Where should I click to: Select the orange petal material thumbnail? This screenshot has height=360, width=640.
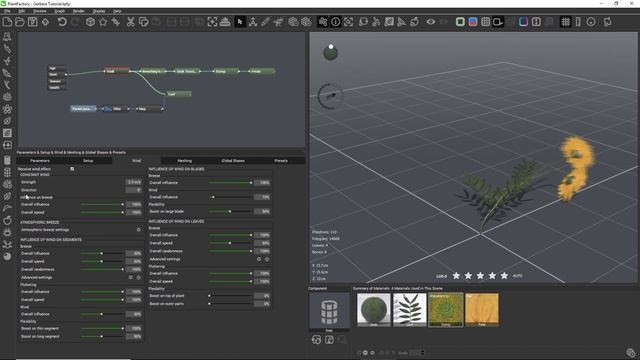(482, 310)
